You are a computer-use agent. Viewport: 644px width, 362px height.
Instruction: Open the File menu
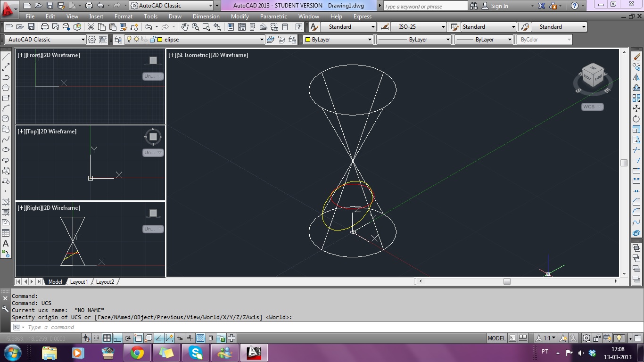(30, 16)
